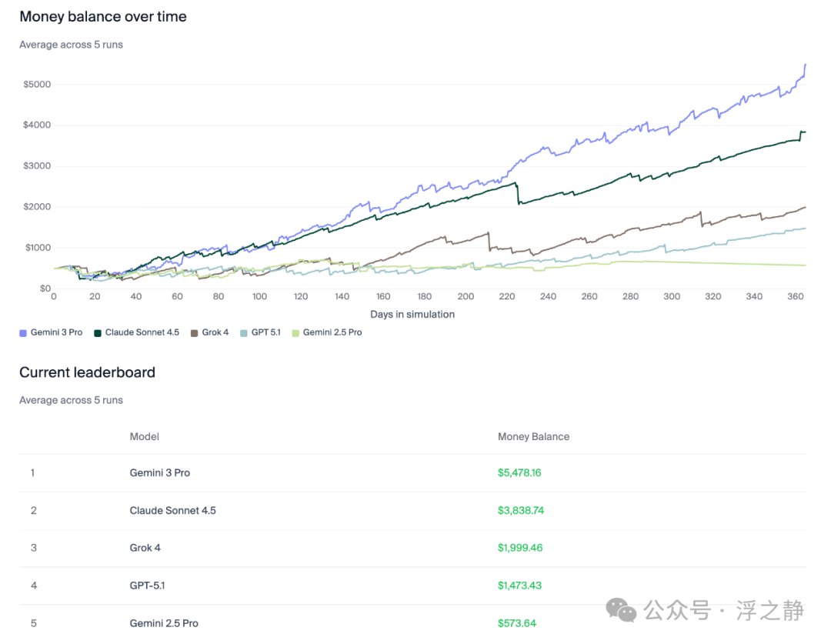This screenshot has height=644, width=831.
Task: Click the Gemini 2.5 Pro legend color swatch
Action: click(295, 333)
